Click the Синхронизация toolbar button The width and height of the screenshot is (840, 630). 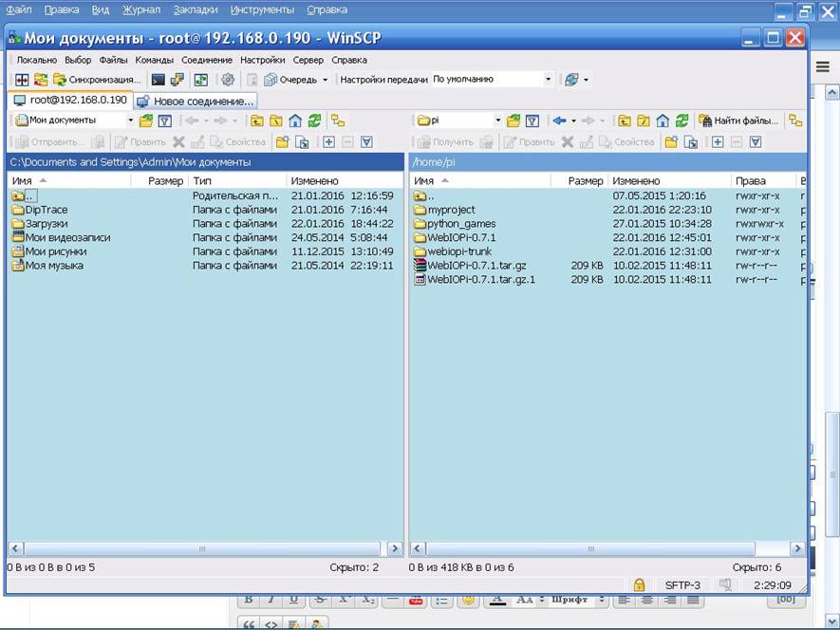pyautogui.click(x=97, y=80)
